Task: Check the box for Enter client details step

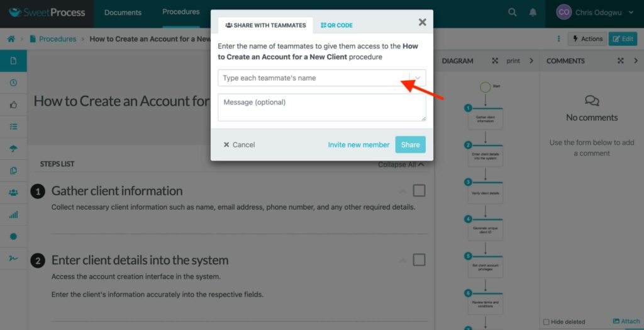Action: (x=419, y=259)
